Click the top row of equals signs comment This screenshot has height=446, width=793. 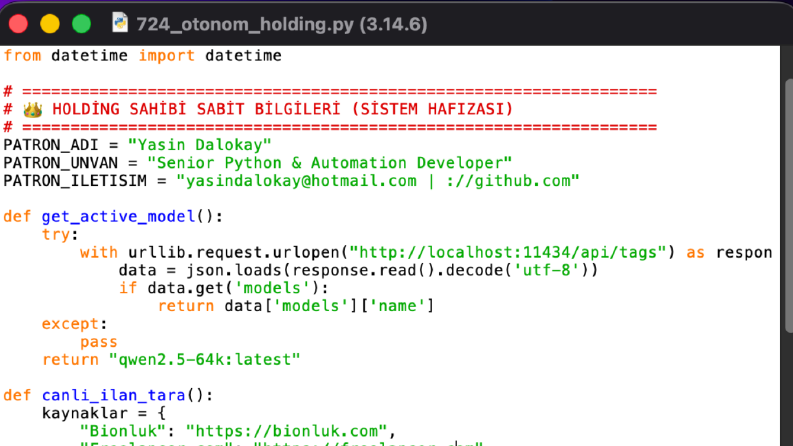[330, 92]
